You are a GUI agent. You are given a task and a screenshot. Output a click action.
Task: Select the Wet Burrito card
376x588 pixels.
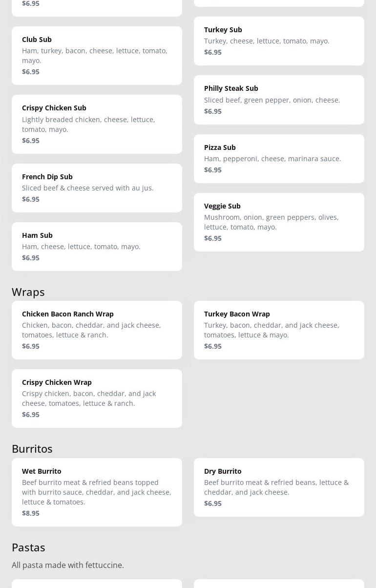pyautogui.click(x=97, y=492)
